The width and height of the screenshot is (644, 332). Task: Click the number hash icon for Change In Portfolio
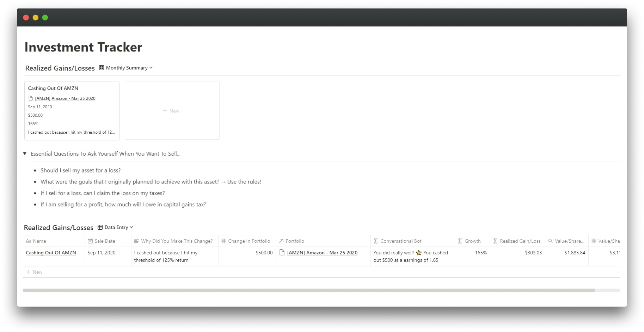[224, 241]
